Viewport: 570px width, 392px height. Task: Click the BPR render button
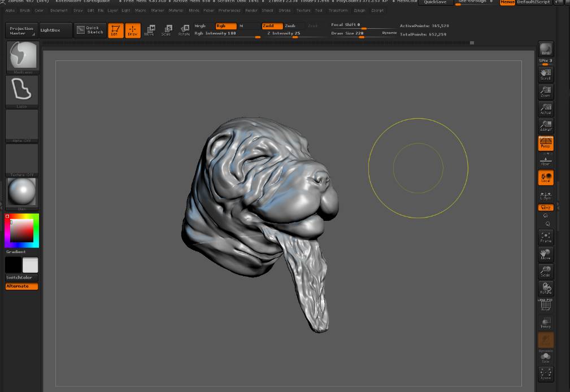(546, 49)
